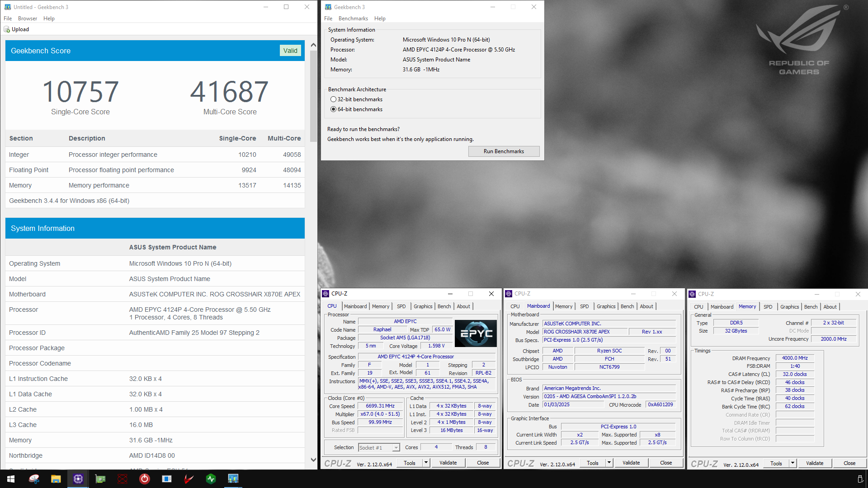Click the DRAM Frequency 4000.0 MHz field

pos(795,358)
